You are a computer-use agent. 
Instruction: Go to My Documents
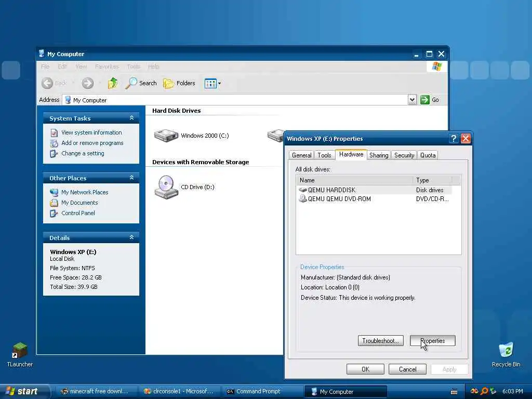[79, 203]
